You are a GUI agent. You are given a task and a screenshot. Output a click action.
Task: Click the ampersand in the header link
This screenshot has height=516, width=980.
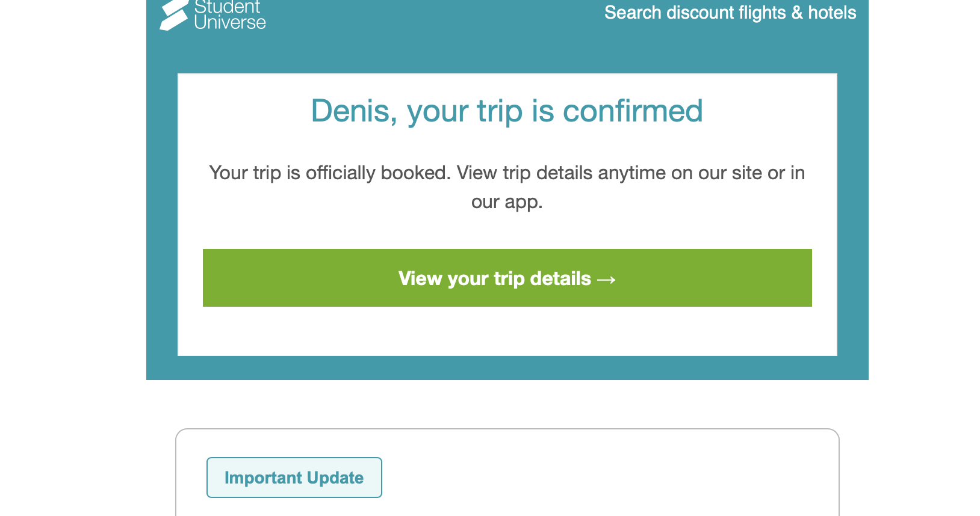tap(797, 13)
